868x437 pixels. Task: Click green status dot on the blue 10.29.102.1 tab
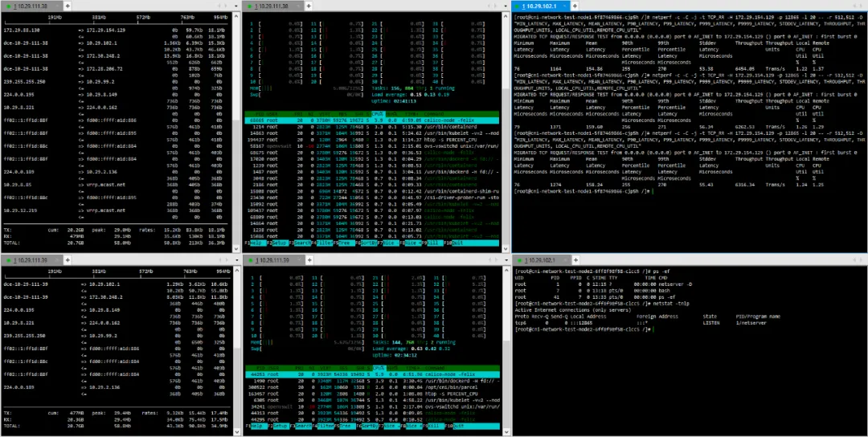518,6
